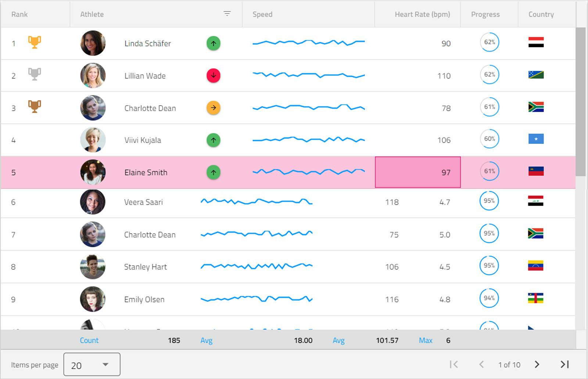Click the Count summary link below the grid
Viewport: 588px width, 379px height.
89,340
